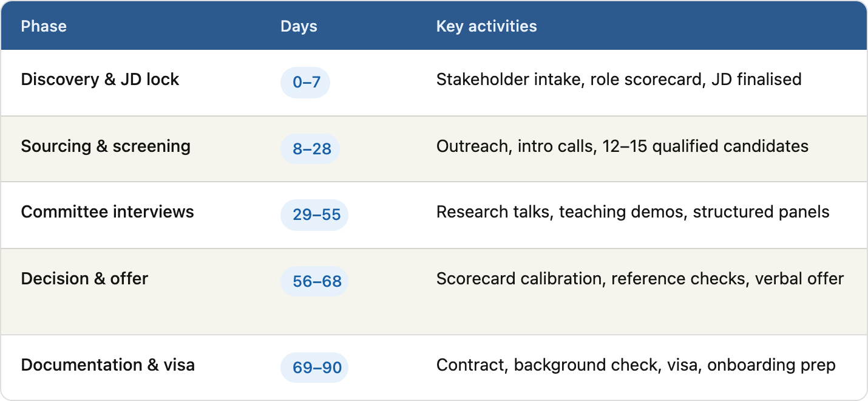Select the 56–68 days badge
Screen dimensions: 868x401
coord(314,282)
